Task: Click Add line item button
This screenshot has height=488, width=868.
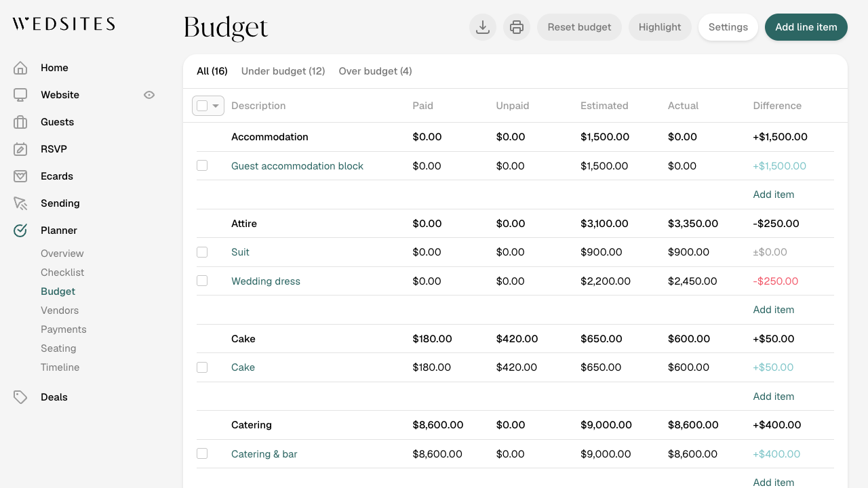Action: coord(806,27)
